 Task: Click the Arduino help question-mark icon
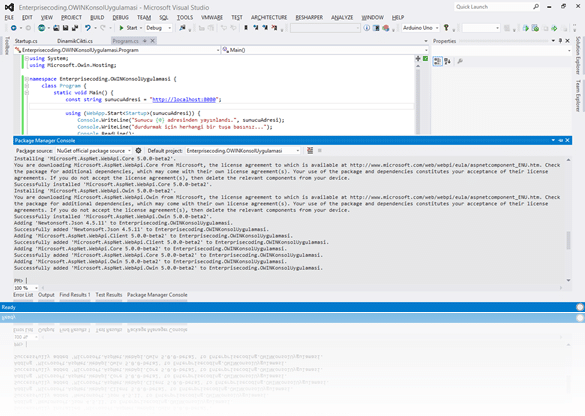click(446, 28)
